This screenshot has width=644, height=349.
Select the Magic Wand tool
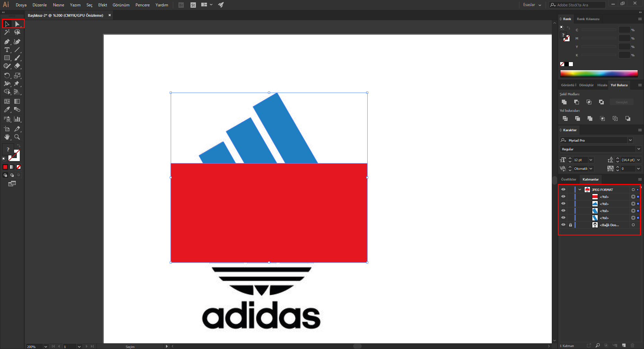click(x=7, y=32)
